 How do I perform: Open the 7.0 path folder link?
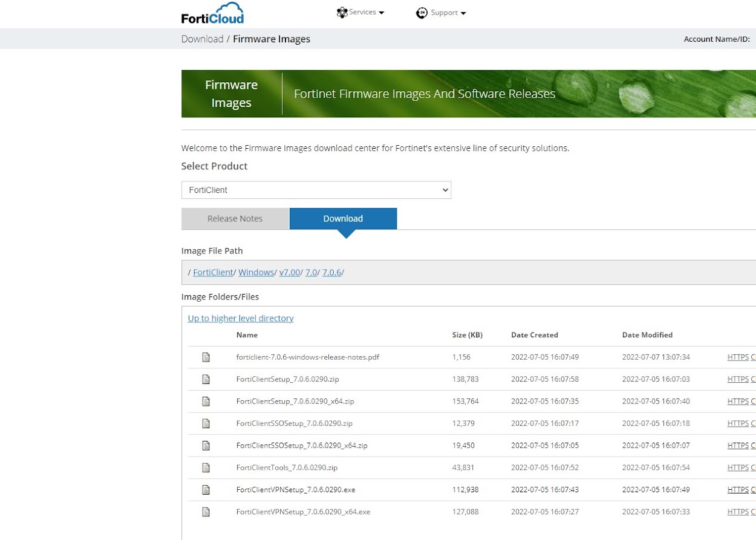(311, 273)
